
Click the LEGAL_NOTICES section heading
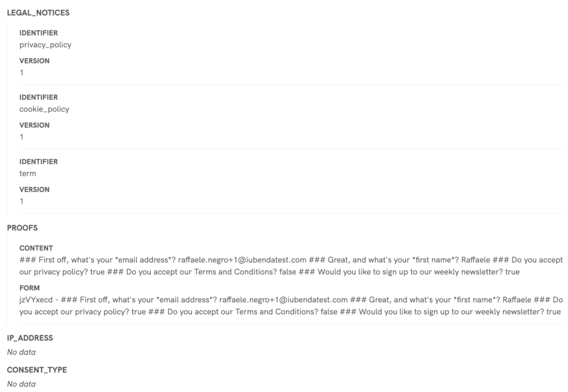(x=38, y=13)
